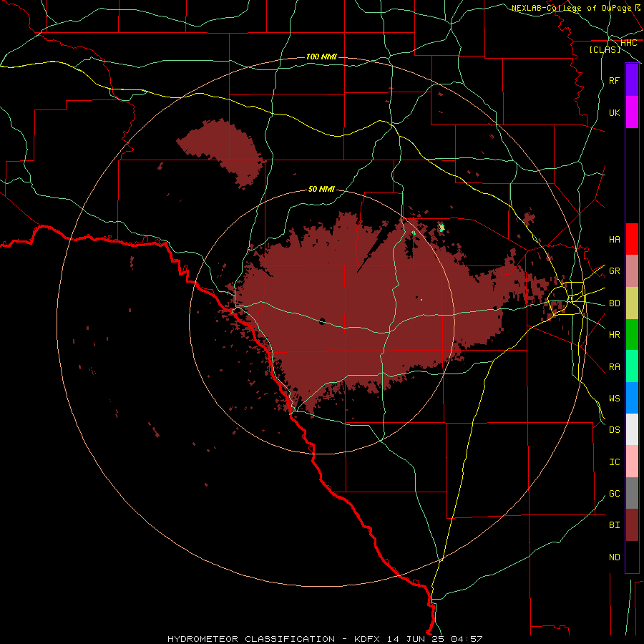This screenshot has height=644, width=644.
Task: Click the HR green legend swatch
Action: pos(632,335)
